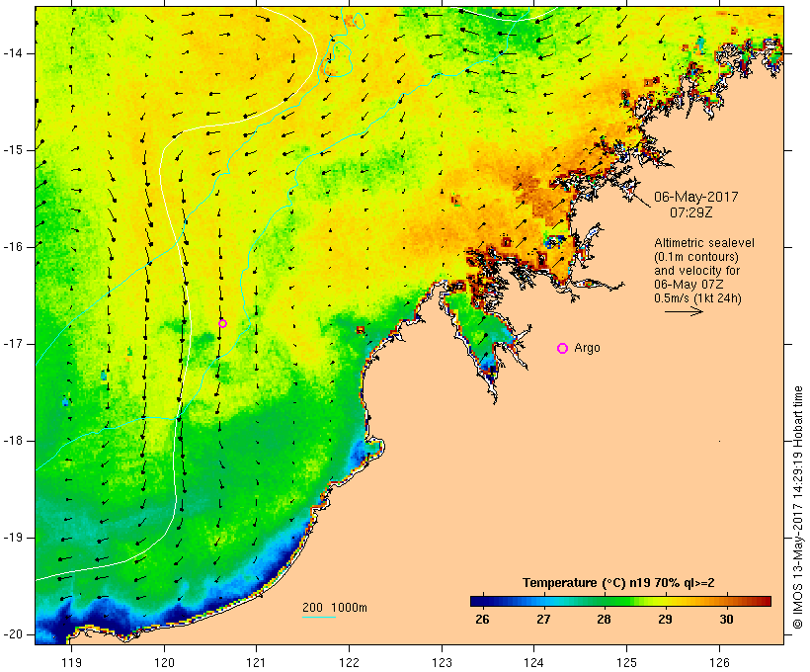Click the longitude axis label '123'
The width and height of the screenshot is (810, 672).
442,662
